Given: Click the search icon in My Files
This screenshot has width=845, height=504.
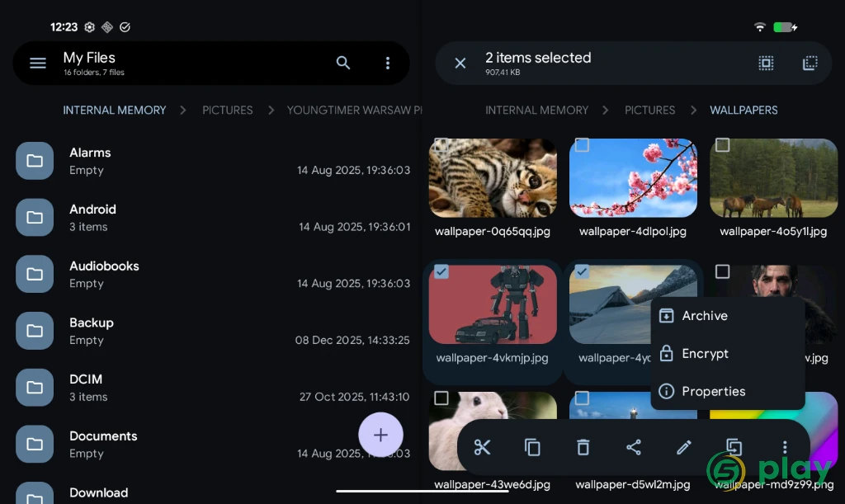Looking at the screenshot, I should pyautogui.click(x=343, y=63).
